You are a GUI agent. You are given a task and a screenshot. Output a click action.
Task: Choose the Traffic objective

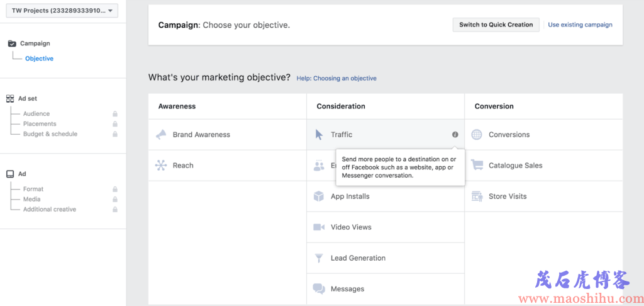coord(386,135)
